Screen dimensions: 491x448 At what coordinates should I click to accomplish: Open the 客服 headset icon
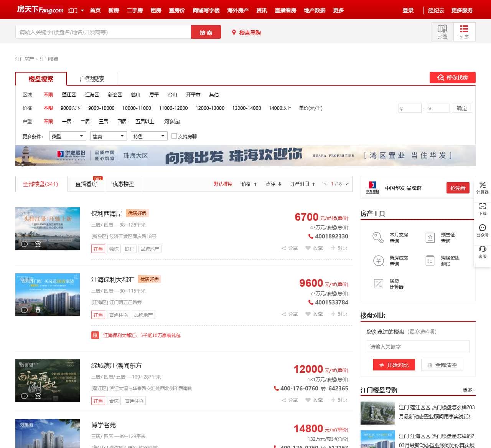click(483, 252)
